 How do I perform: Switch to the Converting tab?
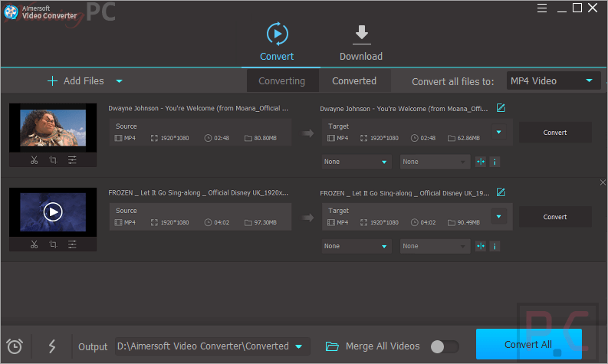click(x=282, y=81)
